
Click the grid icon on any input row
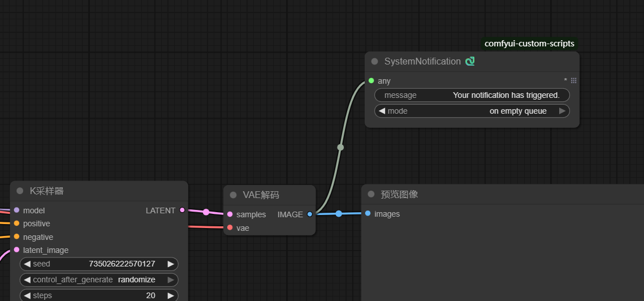point(573,81)
